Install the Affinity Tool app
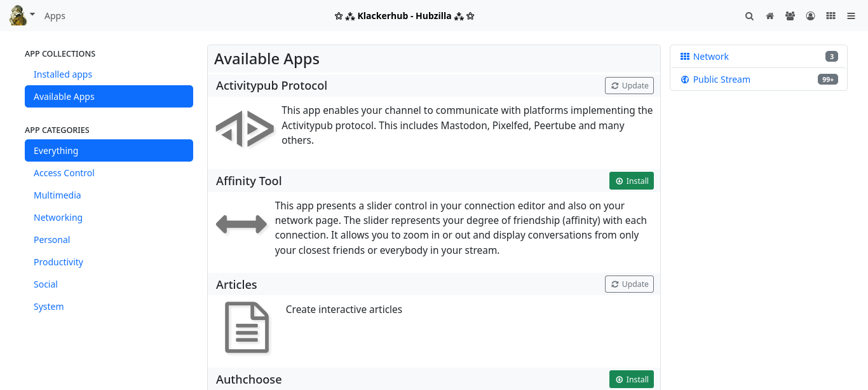Viewport: 868px width, 390px height. coord(631,181)
